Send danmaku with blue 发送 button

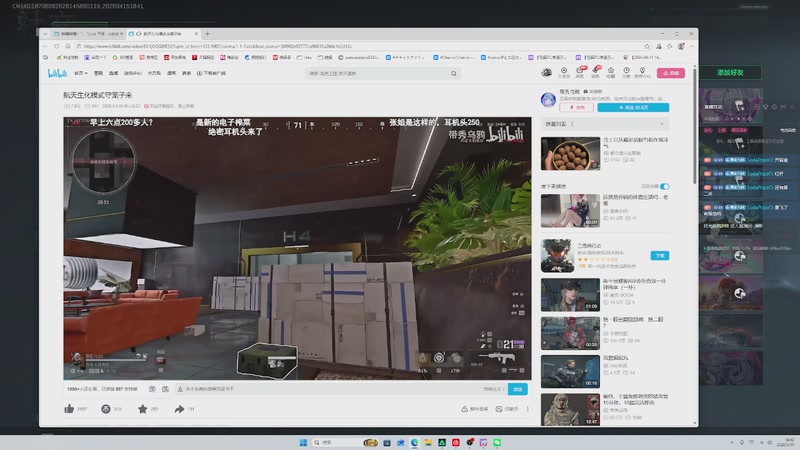click(518, 389)
